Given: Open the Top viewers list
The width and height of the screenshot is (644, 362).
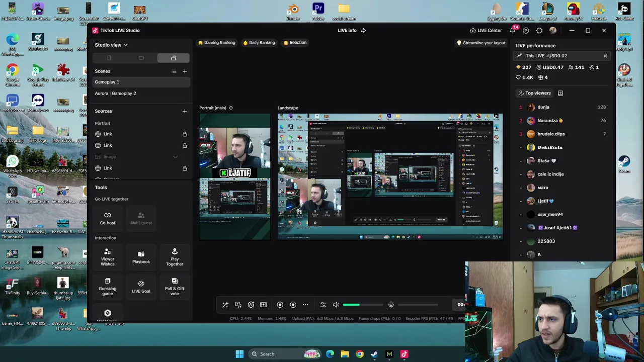Looking at the screenshot, I should pos(534,93).
